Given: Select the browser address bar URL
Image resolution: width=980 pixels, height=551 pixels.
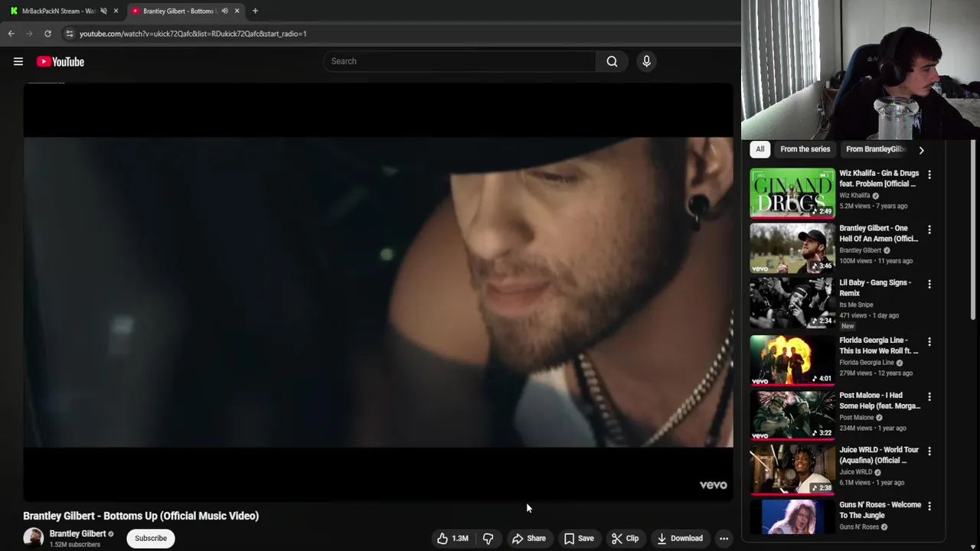Looking at the screenshot, I should (193, 34).
